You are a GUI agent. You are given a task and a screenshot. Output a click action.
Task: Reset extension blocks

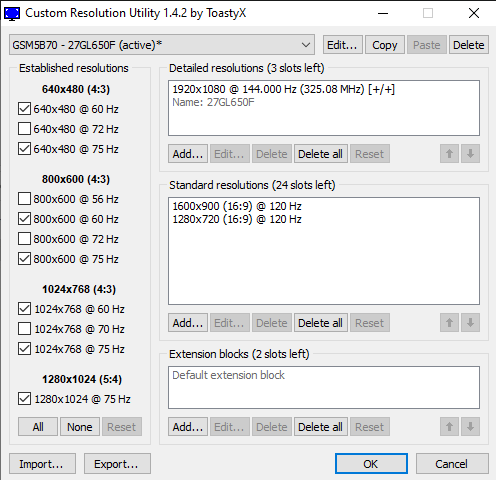point(370,427)
